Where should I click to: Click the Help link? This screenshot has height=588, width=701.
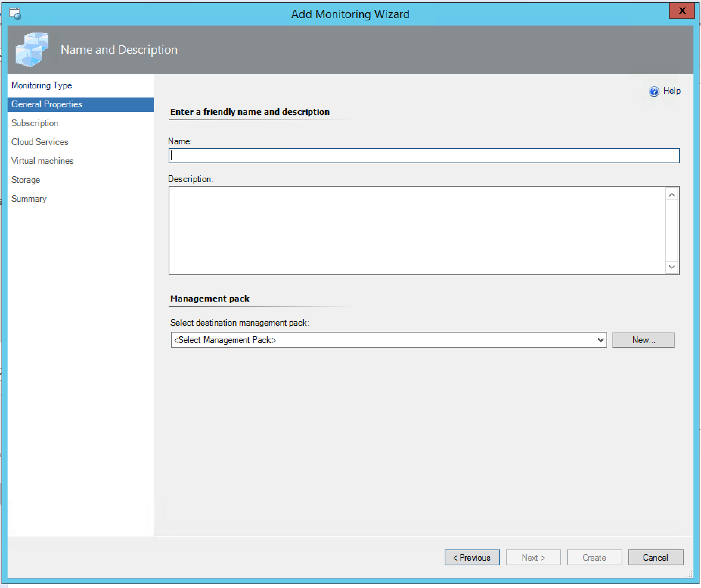pyautogui.click(x=672, y=91)
